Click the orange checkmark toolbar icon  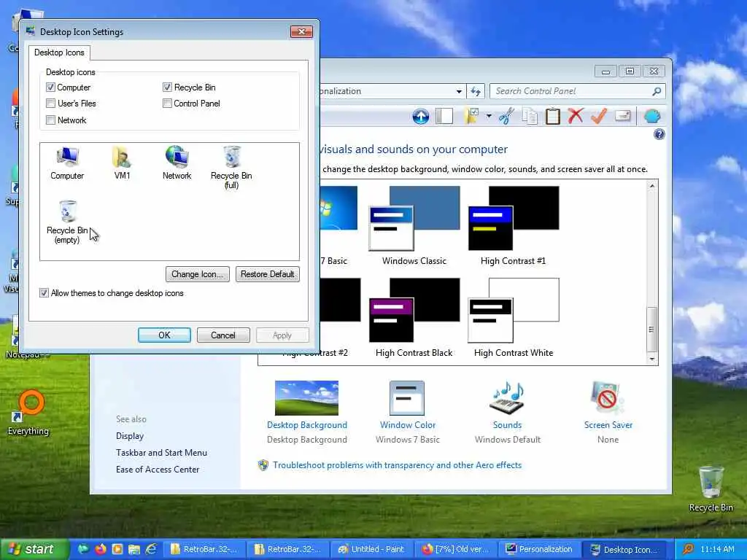pos(599,116)
